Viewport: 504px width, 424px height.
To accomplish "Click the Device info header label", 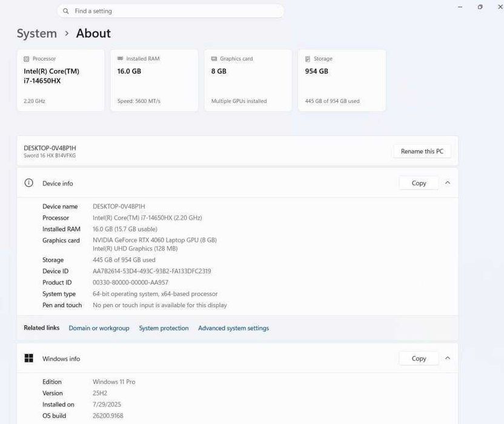I will coord(58,184).
